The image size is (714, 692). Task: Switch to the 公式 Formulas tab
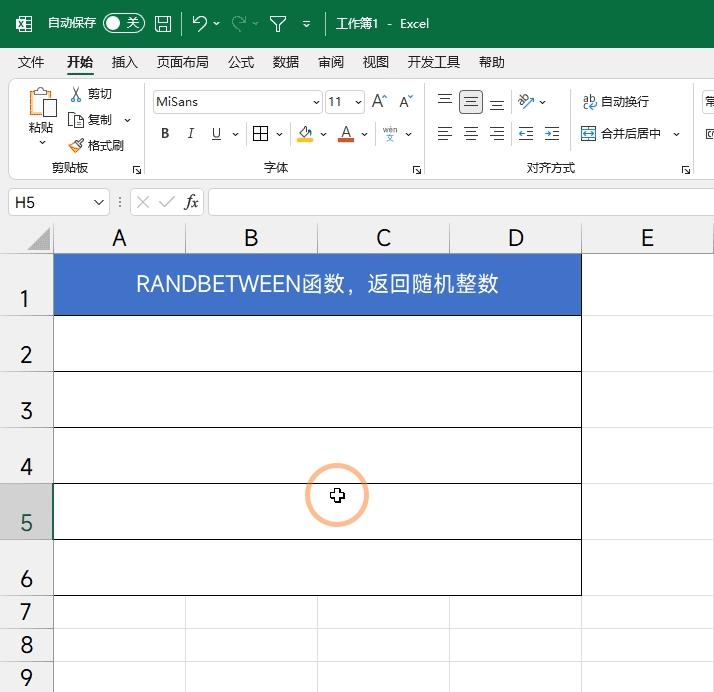[241, 62]
